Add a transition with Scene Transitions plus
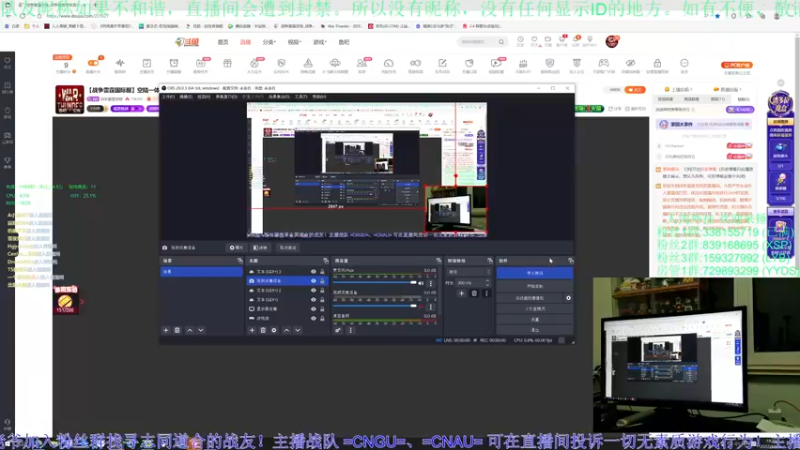The image size is (800, 450). tap(461, 293)
